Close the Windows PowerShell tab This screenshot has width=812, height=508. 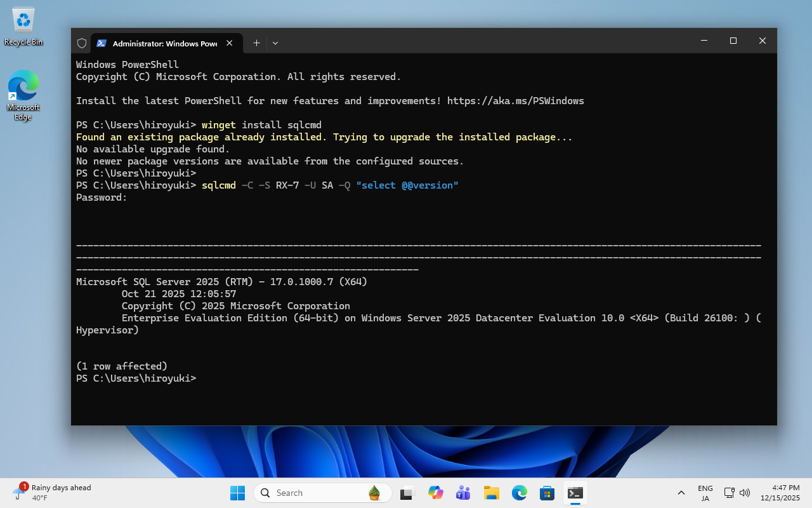click(230, 43)
